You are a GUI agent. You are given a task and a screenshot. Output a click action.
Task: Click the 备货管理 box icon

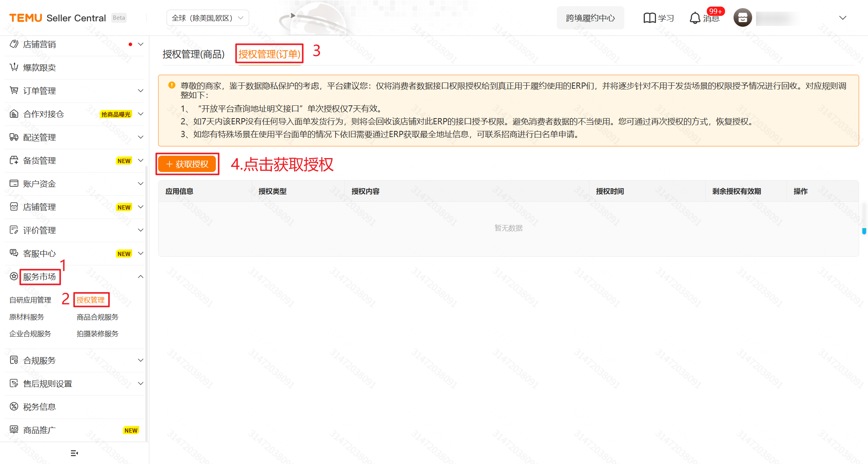click(14, 160)
